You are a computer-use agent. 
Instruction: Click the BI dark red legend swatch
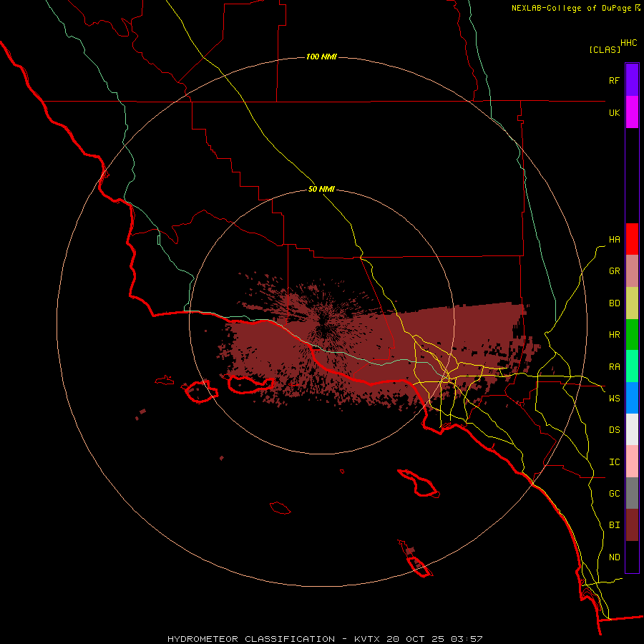(632, 525)
